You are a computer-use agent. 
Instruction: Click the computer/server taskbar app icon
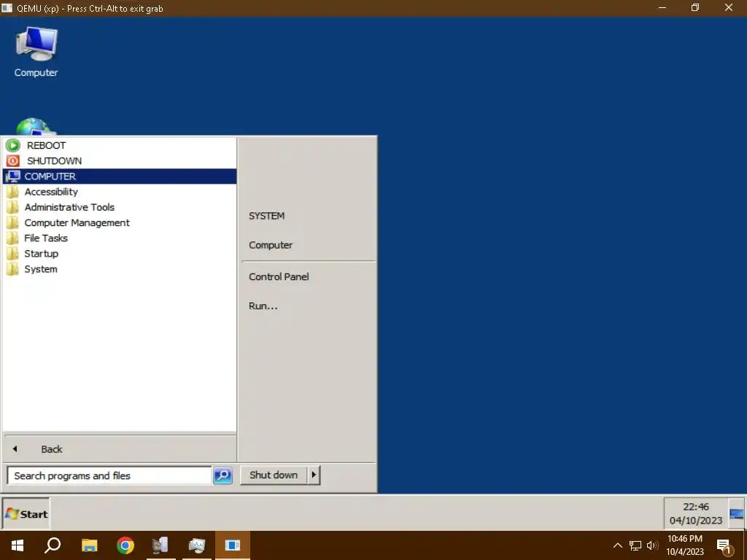tap(160, 545)
